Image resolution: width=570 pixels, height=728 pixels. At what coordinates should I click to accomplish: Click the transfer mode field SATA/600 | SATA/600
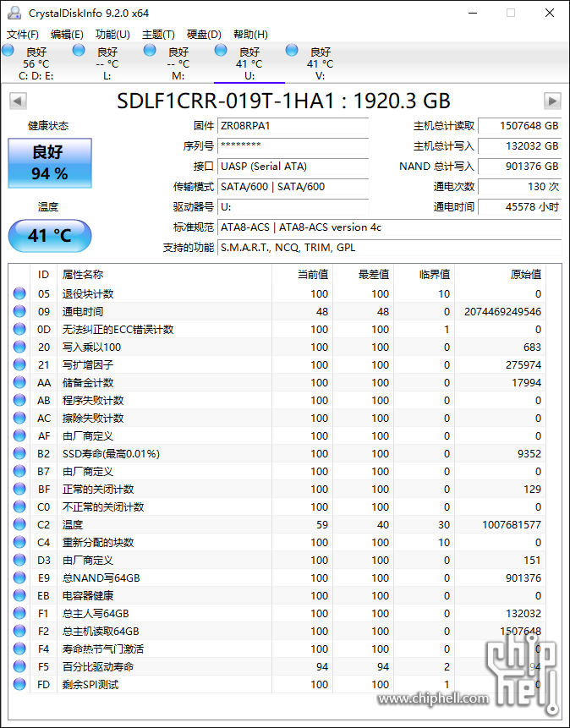[293, 187]
